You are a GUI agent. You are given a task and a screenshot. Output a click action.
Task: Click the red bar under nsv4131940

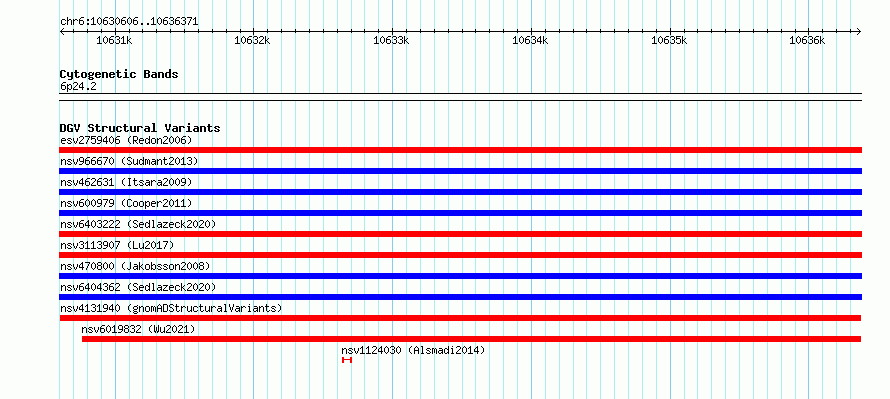(x=460, y=318)
